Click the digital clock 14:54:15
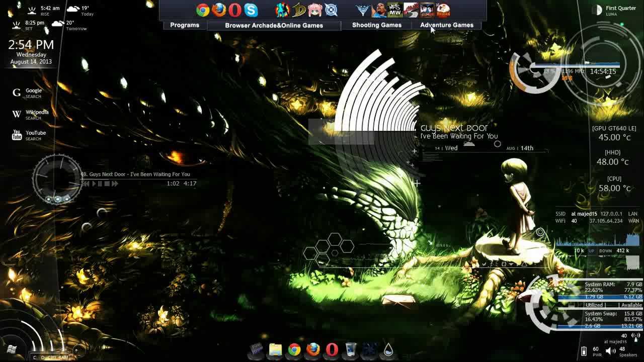This screenshot has height=362, width=644. 603,71
